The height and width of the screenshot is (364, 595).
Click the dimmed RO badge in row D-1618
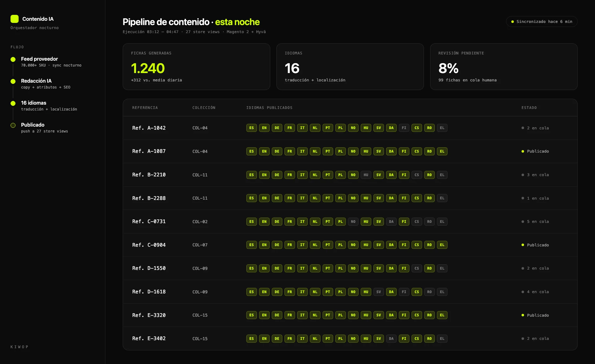429,292
